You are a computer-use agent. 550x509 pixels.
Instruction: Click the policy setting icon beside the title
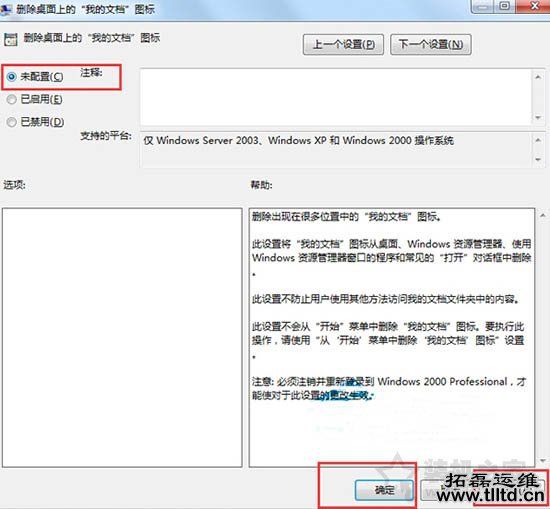tap(10, 39)
